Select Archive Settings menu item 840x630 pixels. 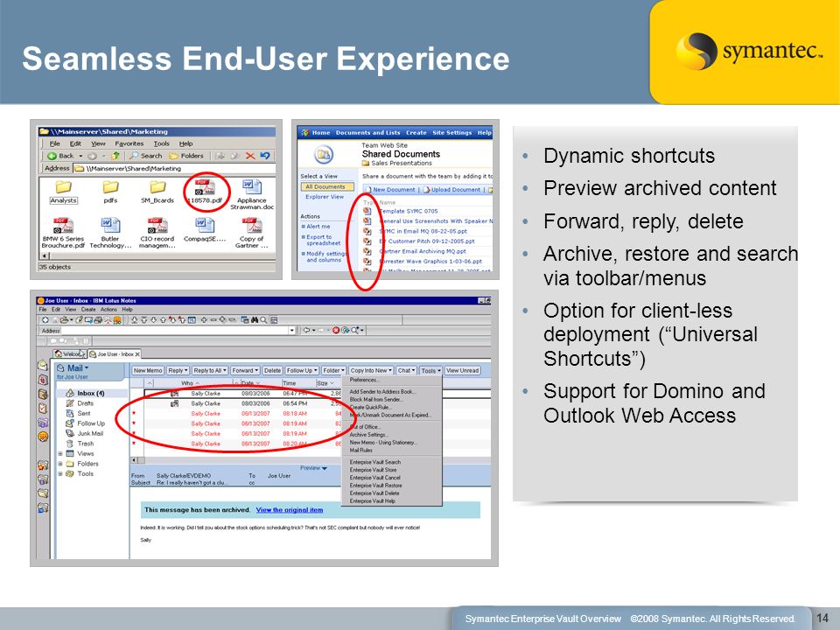[x=368, y=435]
